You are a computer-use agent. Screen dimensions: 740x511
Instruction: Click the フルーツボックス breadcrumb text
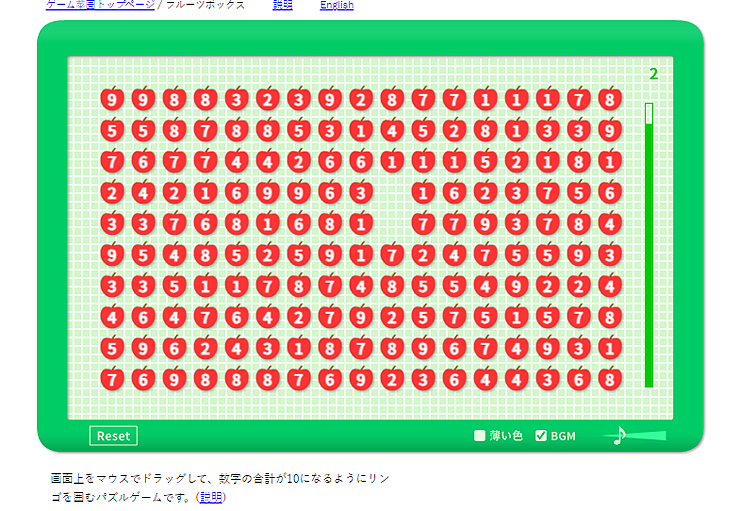coord(206,4)
